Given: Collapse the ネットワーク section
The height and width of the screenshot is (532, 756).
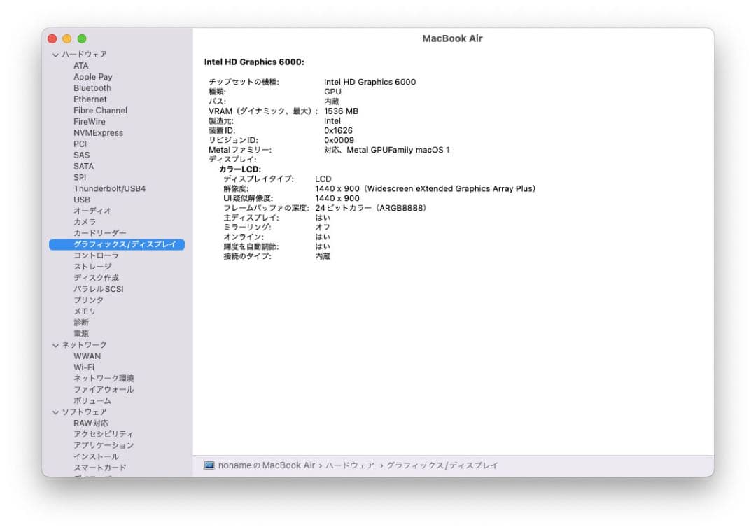Looking at the screenshot, I should 55,344.
